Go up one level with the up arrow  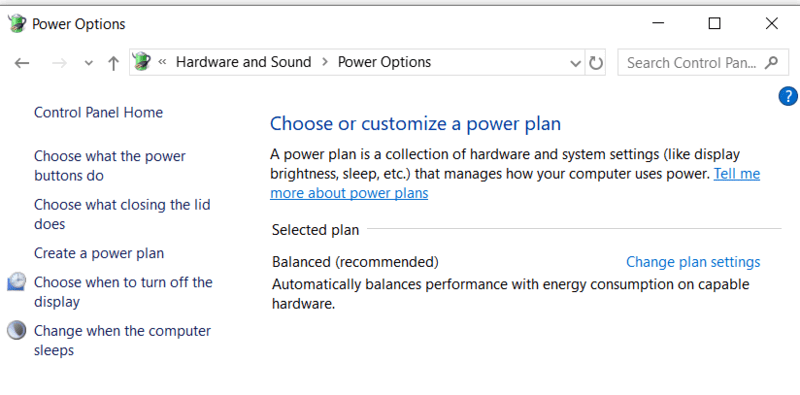click(113, 63)
